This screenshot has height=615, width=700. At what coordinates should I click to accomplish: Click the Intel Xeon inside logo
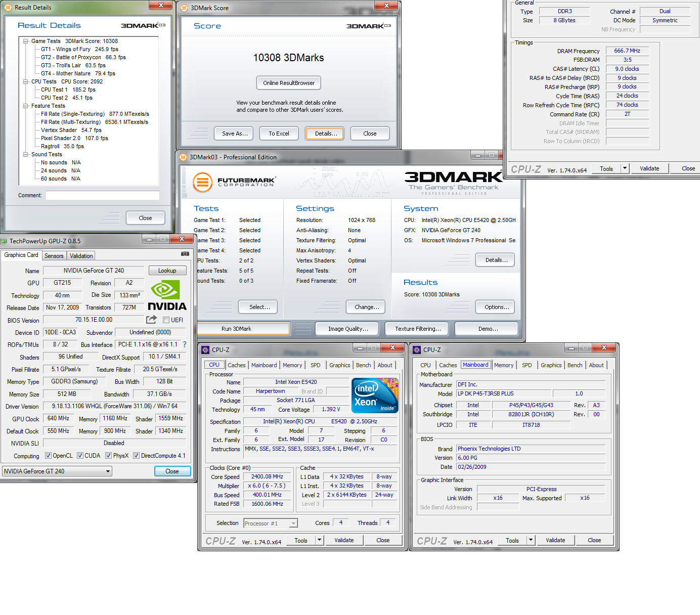pos(375,395)
